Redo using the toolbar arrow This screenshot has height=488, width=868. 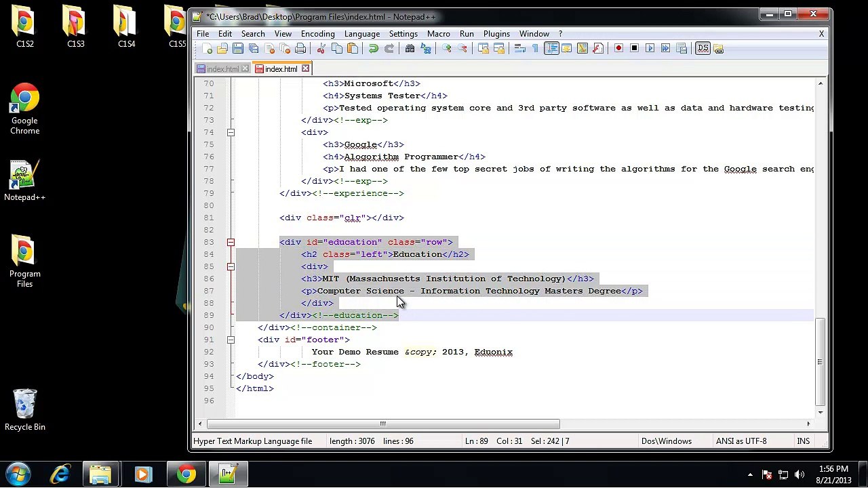click(x=389, y=49)
